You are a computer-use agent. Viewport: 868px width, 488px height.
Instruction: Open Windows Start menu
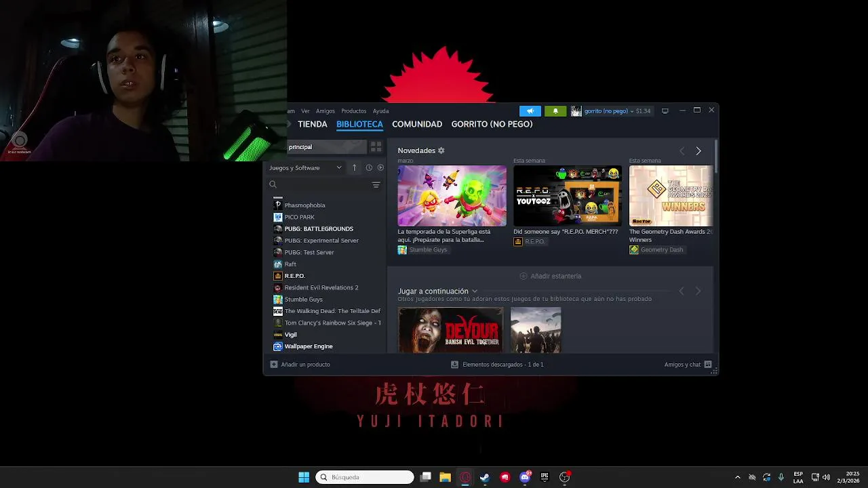(x=304, y=477)
